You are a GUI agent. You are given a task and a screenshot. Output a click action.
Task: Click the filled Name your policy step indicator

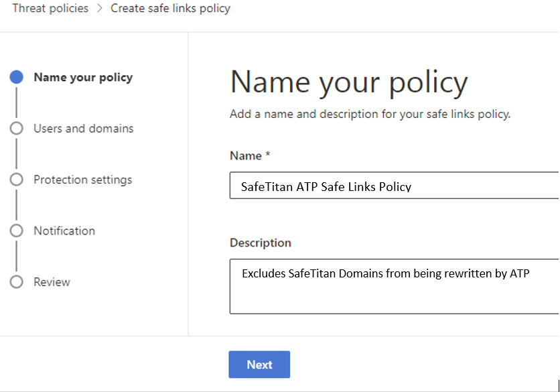[x=17, y=77]
